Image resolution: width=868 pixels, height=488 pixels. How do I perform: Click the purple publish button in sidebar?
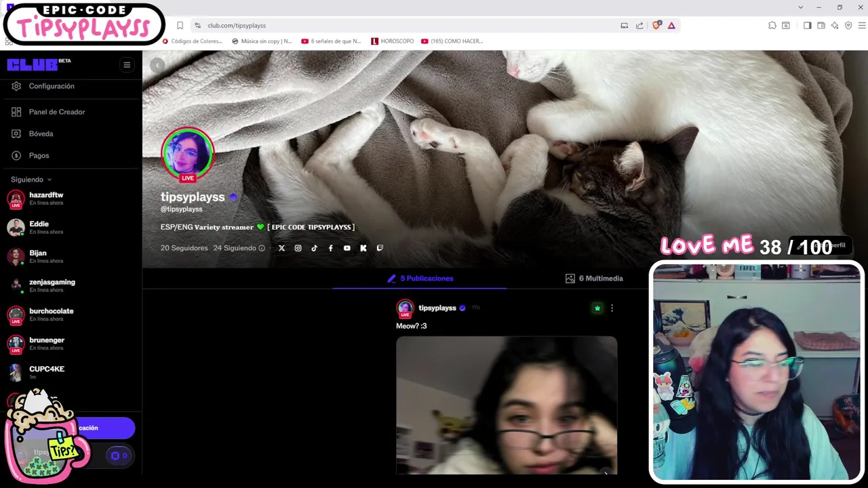(106, 428)
